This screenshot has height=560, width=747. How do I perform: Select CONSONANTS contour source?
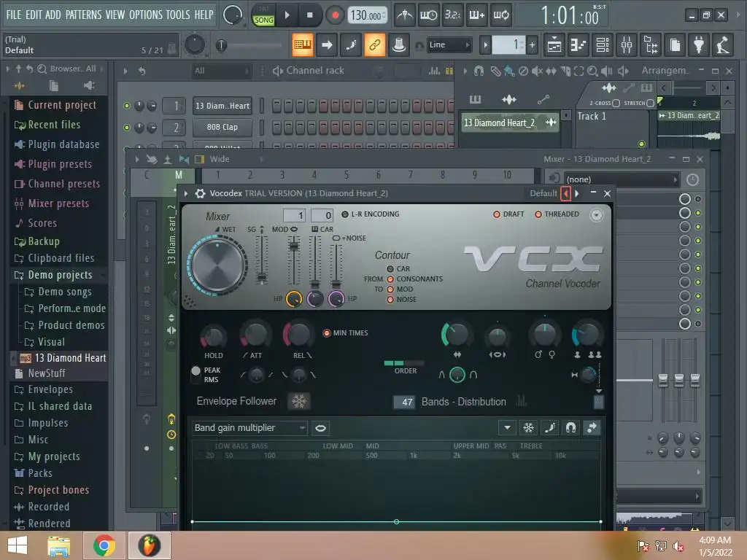tap(390, 279)
